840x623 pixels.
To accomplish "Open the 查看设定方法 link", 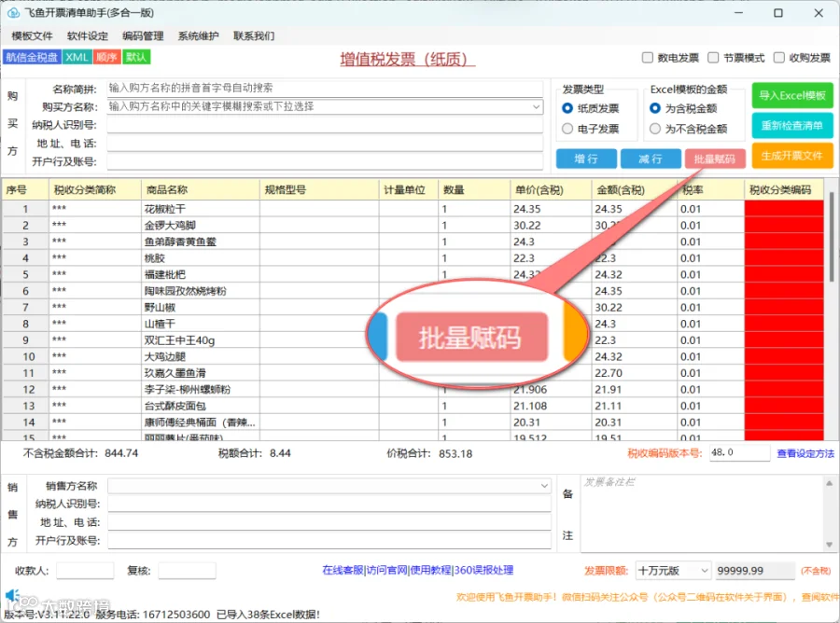I will pyautogui.click(x=805, y=453).
